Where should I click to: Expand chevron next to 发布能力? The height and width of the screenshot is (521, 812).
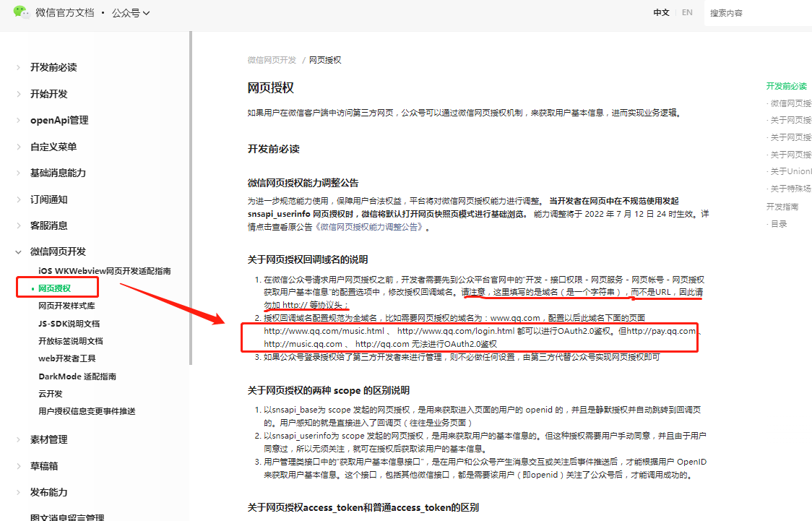pyautogui.click(x=19, y=493)
